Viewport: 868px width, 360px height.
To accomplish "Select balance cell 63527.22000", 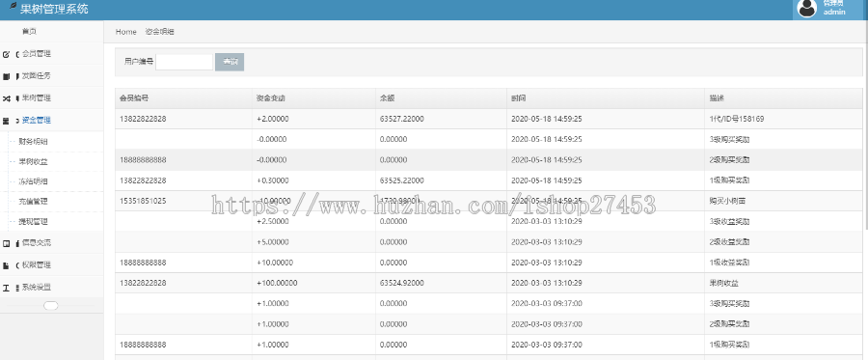I will 402,119.
